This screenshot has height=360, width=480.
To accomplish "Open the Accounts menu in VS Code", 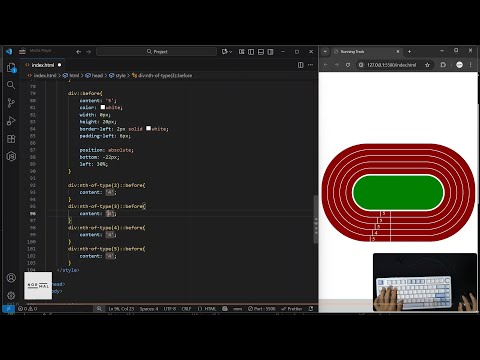I will (11, 278).
